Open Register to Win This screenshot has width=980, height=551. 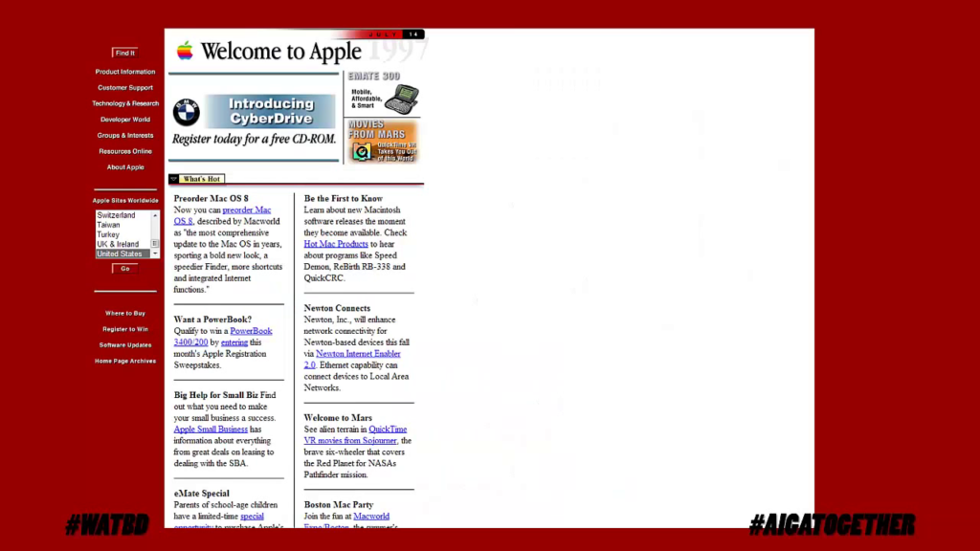click(125, 329)
